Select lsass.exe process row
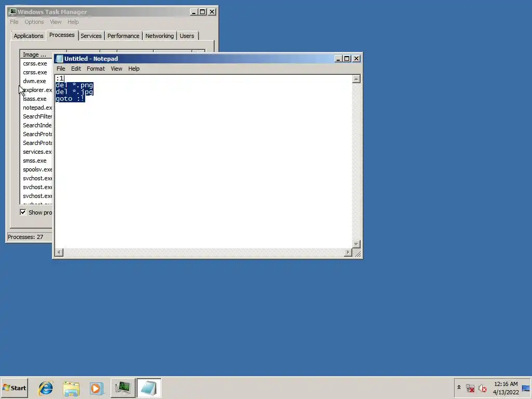This screenshot has width=532, height=399. point(36,99)
